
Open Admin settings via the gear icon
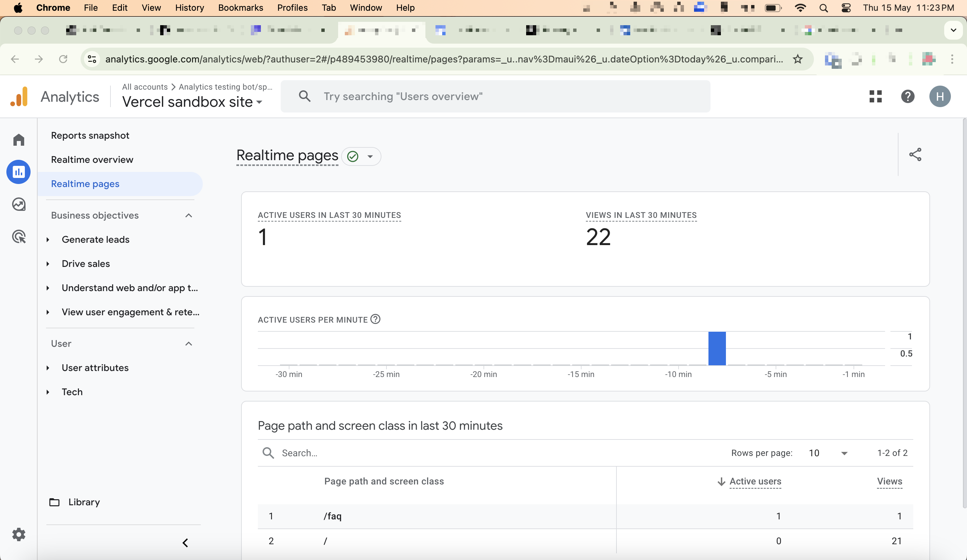18,534
